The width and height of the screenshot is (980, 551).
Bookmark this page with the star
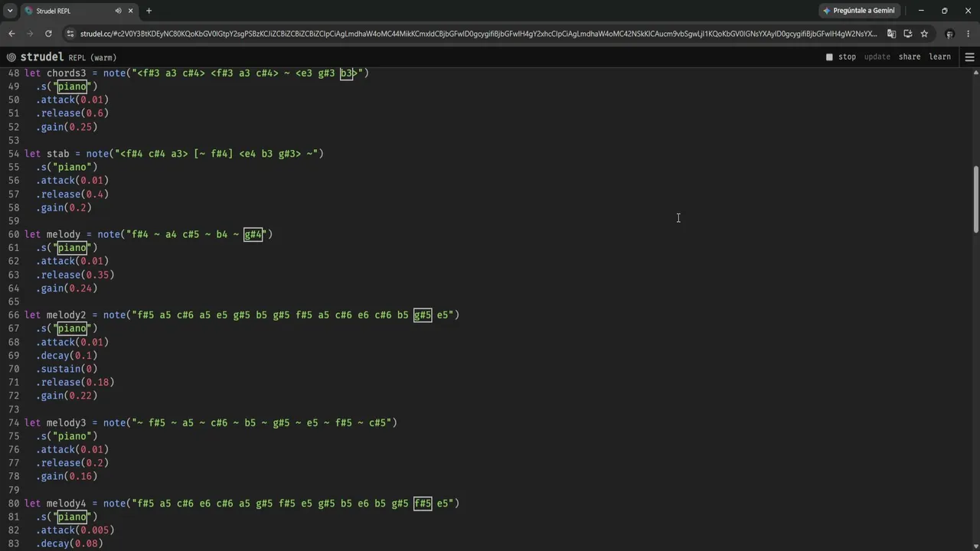pyautogui.click(x=924, y=34)
